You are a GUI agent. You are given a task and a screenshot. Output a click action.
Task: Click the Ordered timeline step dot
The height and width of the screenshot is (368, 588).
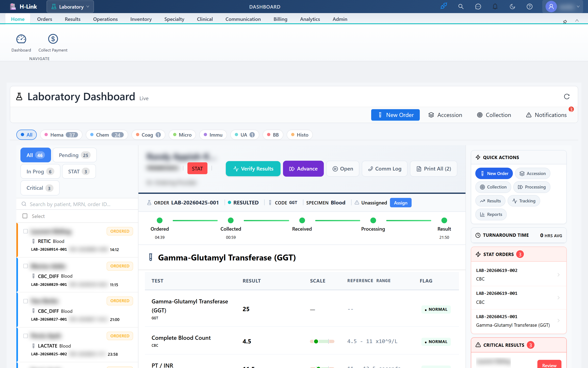[x=160, y=220]
